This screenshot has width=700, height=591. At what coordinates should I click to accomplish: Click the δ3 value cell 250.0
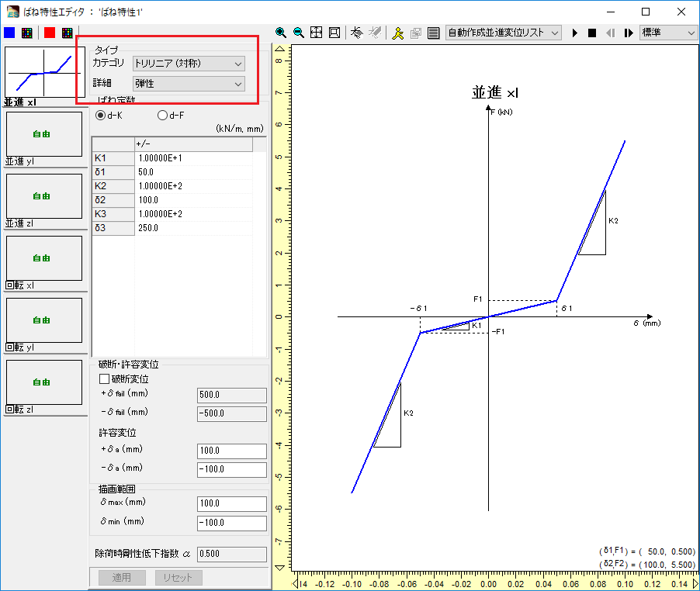coord(193,228)
